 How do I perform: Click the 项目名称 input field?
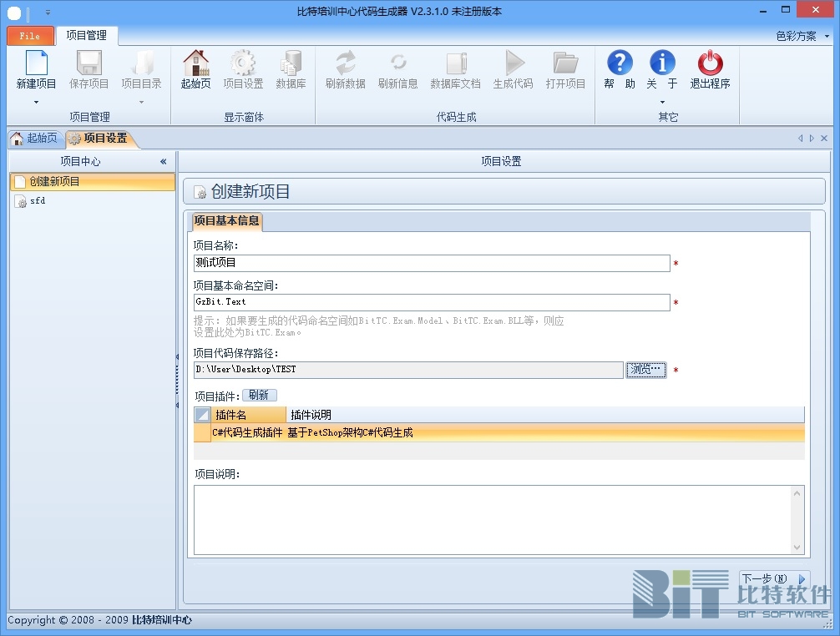(x=431, y=263)
